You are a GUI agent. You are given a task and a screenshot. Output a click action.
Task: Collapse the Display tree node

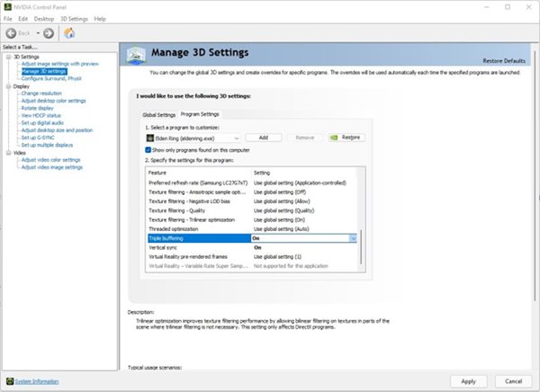(x=9, y=86)
